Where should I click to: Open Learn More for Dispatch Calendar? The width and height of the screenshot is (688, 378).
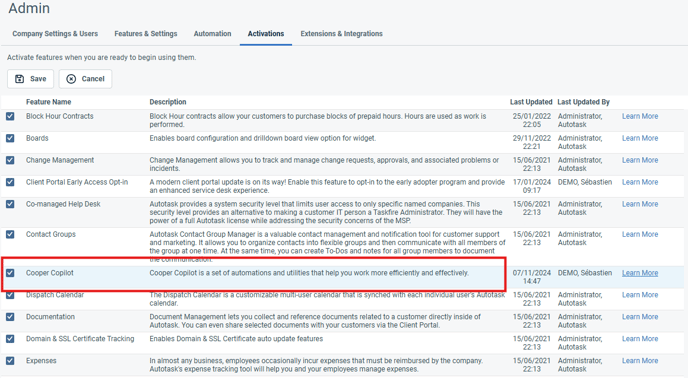pyautogui.click(x=640, y=295)
